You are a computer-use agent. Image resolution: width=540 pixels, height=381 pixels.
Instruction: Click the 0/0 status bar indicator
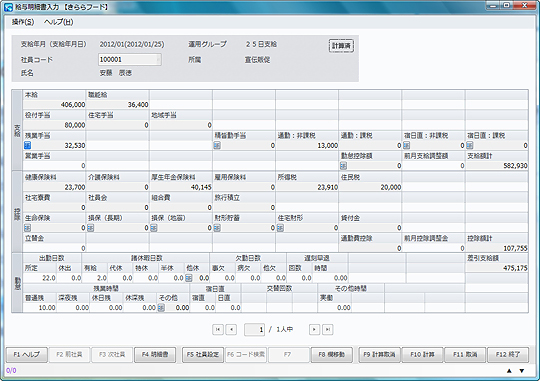tap(11, 371)
